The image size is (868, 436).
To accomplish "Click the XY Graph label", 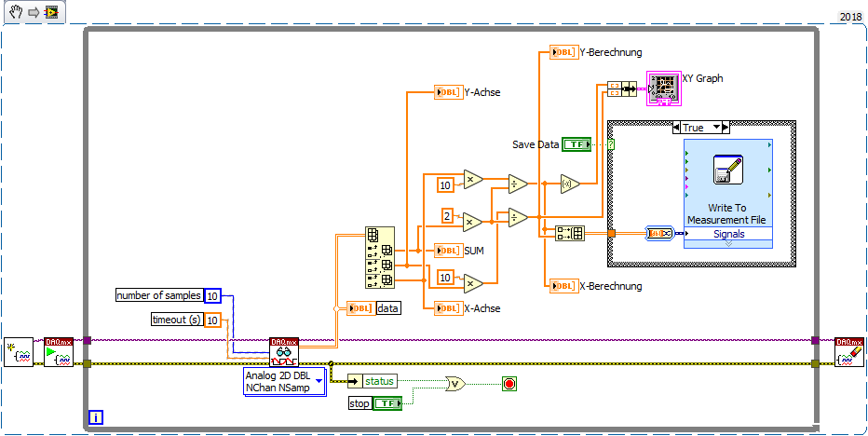I will coord(702,78).
